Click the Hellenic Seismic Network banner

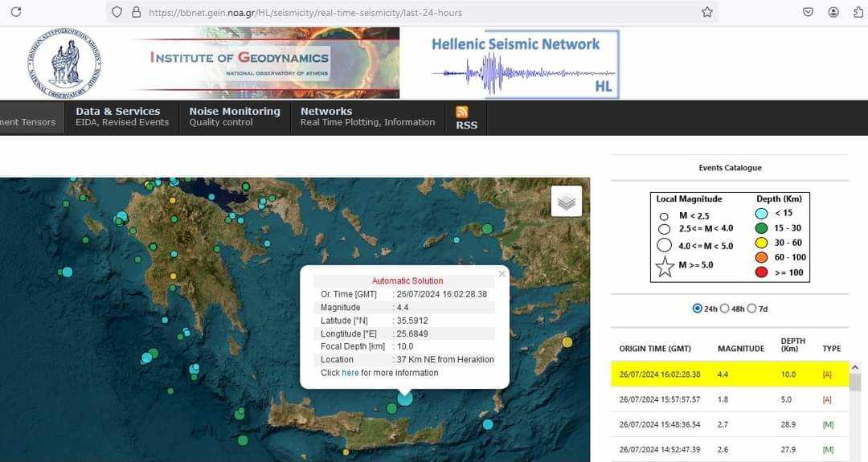point(524,64)
